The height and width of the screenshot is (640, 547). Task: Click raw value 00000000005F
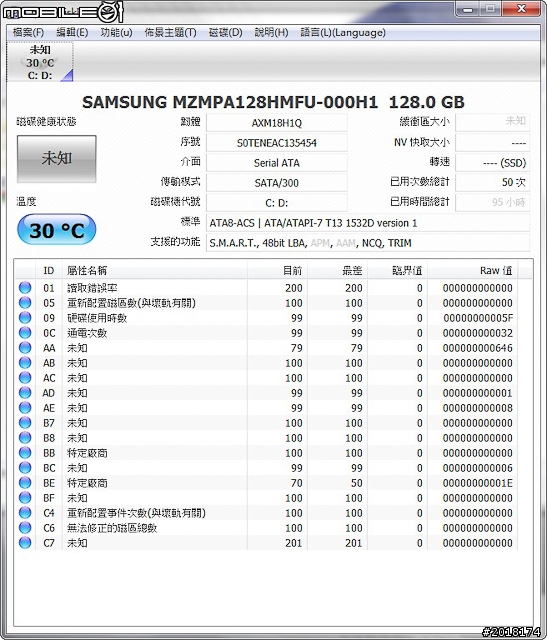click(478, 318)
